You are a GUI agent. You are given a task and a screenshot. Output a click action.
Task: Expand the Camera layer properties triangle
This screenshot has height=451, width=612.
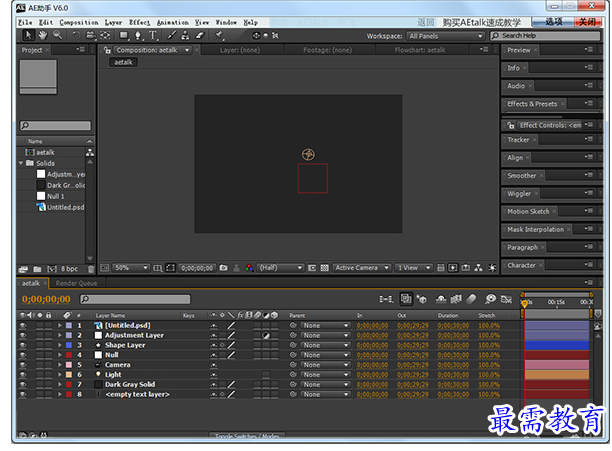[60, 365]
